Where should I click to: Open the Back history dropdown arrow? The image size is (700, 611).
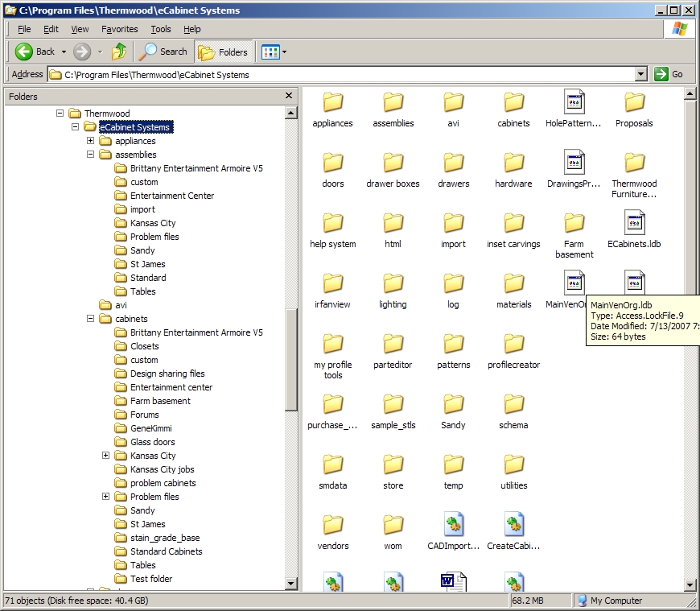click(64, 52)
